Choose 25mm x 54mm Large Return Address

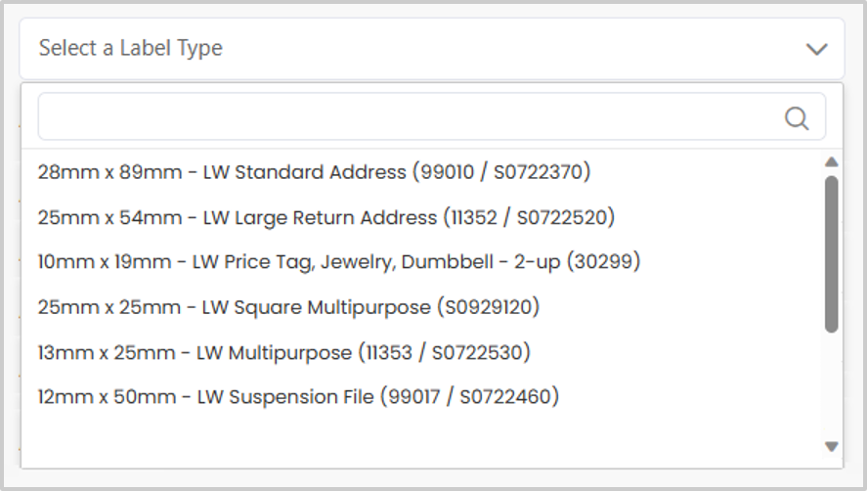[325, 217]
